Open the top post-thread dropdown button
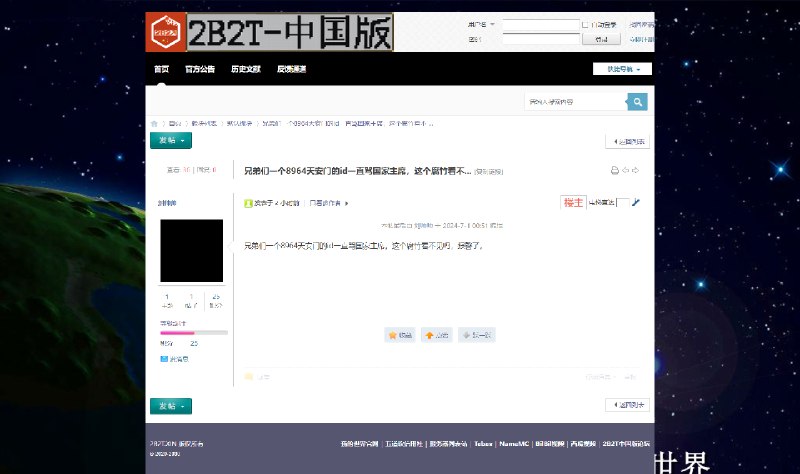 click(x=171, y=140)
